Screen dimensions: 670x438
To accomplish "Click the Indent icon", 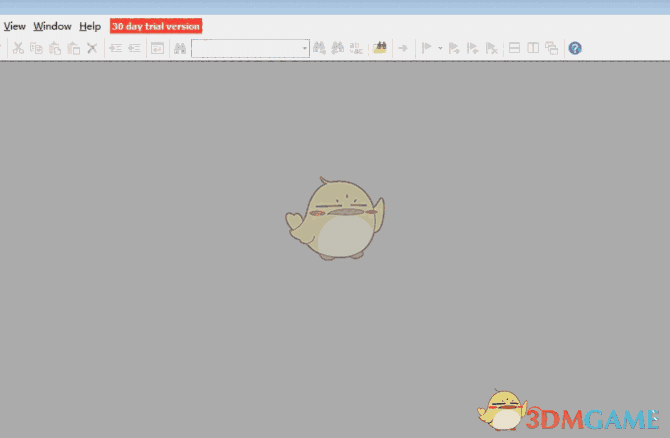I will 115,48.
